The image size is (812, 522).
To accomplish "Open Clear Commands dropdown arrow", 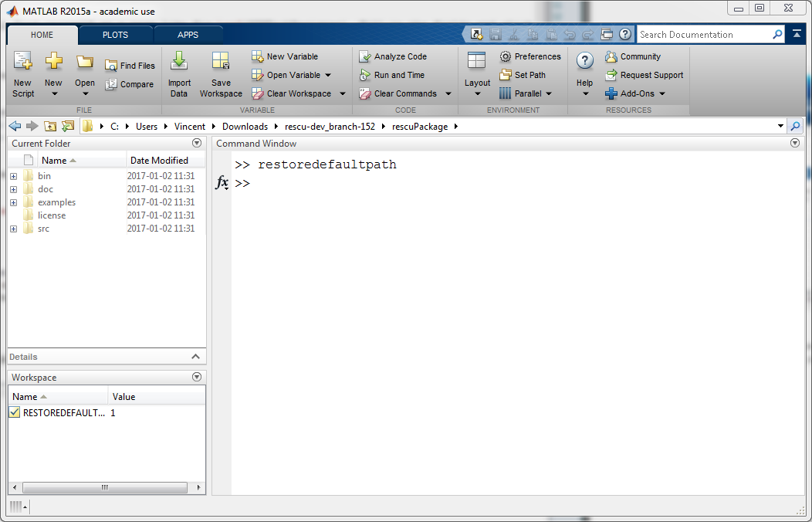I will tap(448, 93).
